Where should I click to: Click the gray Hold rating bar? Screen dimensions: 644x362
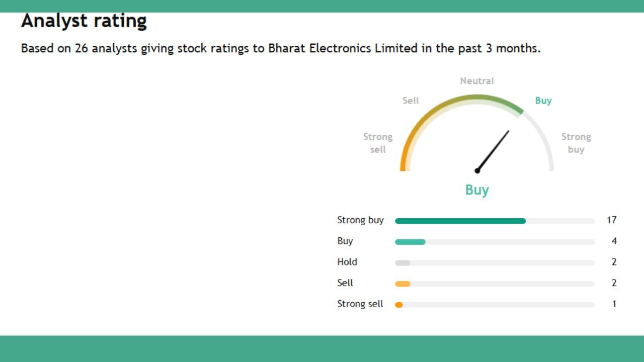[403, 263]
